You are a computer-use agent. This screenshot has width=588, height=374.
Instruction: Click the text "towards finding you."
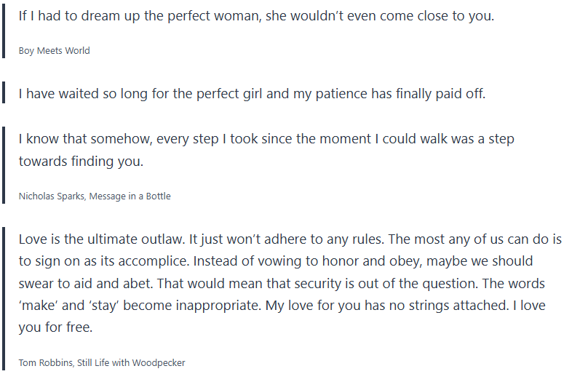click(x=81, y=162)
